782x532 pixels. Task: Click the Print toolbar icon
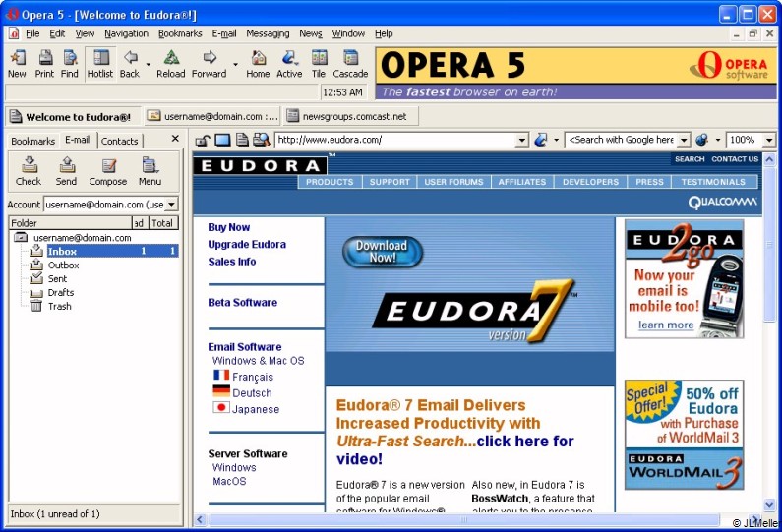44,64
